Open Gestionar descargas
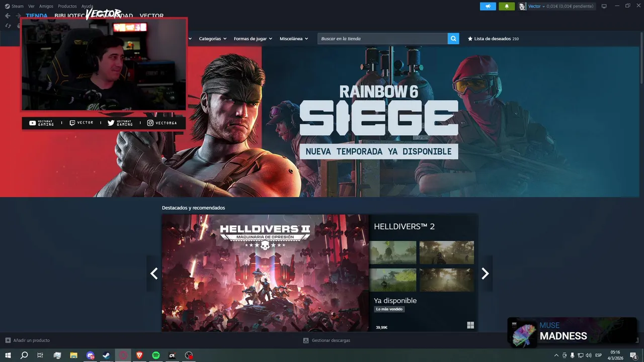This screenshot has width=644, height=362. [x=327, y=340]
